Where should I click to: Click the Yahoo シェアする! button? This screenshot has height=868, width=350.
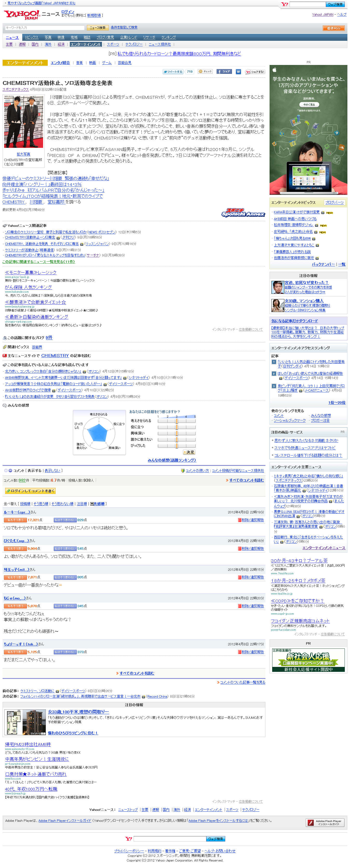point(255,72)
